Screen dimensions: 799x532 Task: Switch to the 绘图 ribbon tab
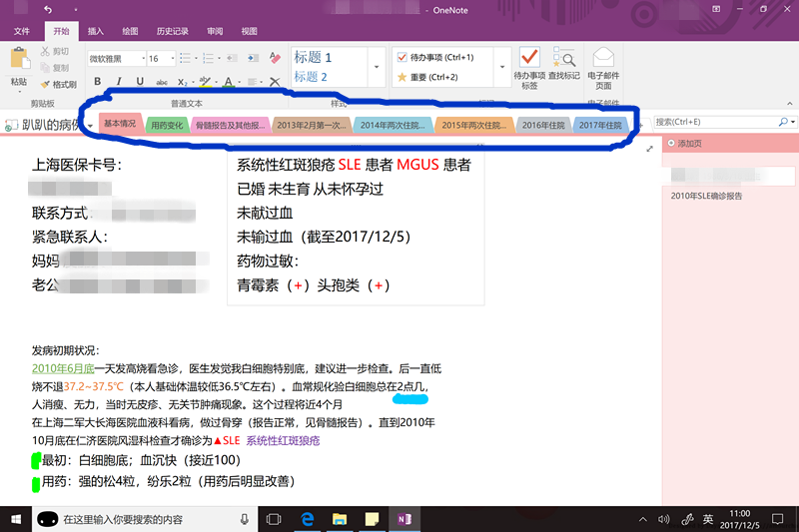coord(130,31)
